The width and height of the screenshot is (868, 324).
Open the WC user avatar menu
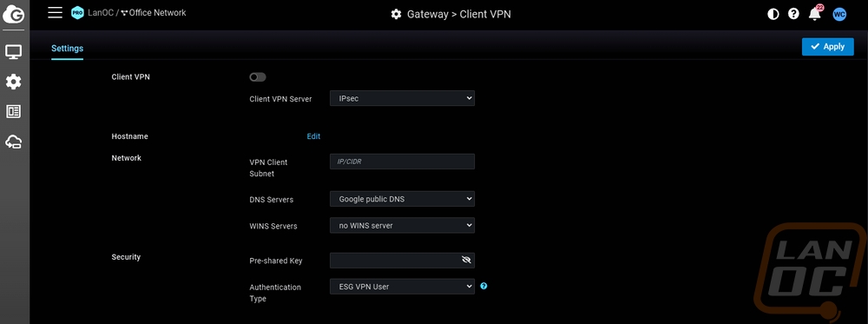(x=839, y=15)
